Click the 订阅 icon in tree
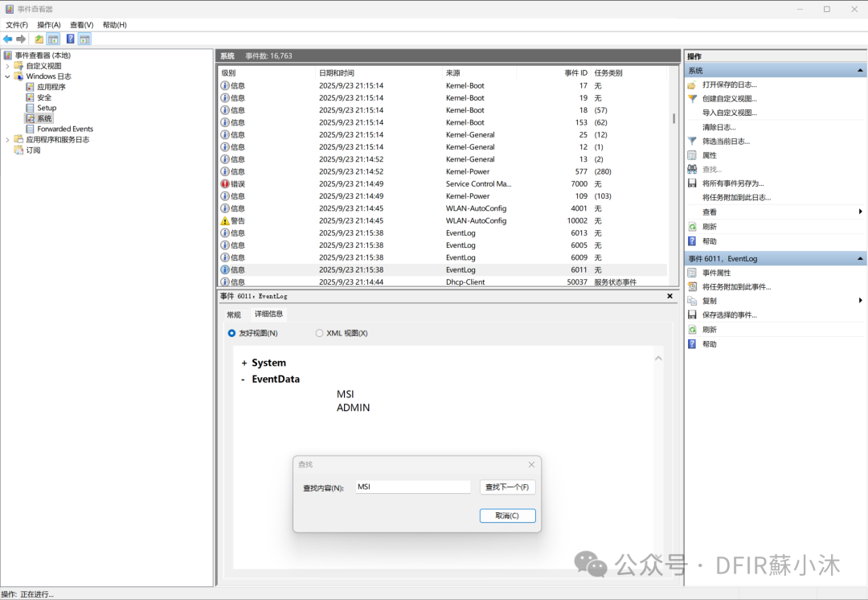 (18, 150)
